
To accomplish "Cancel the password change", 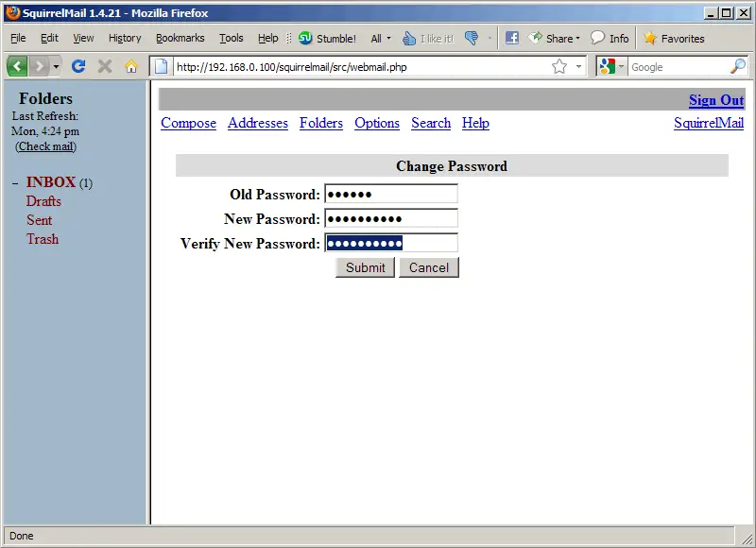I will 429,267.
